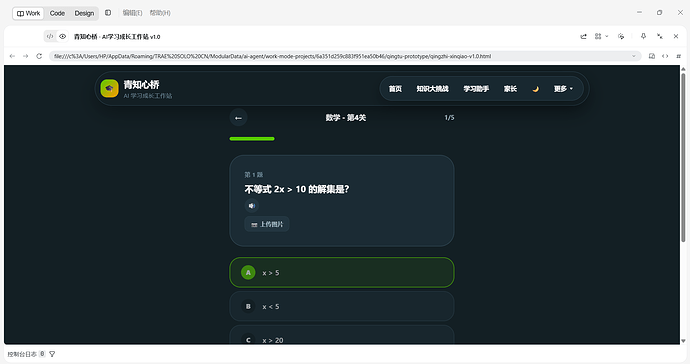Viewport: 690px width, 364px height.
Task: Toggle dark mode moon icon
Action: coord(536,89)
